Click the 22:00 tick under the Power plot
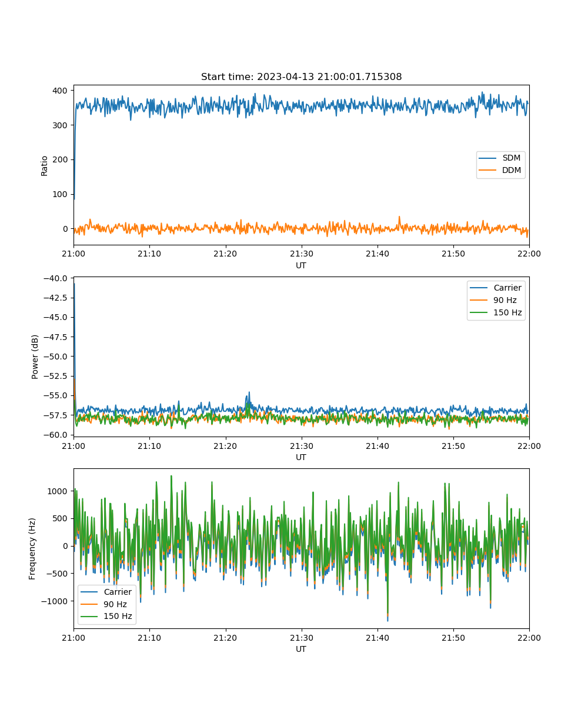The height and width of the screenshot is (706, 588). point(529,446)
